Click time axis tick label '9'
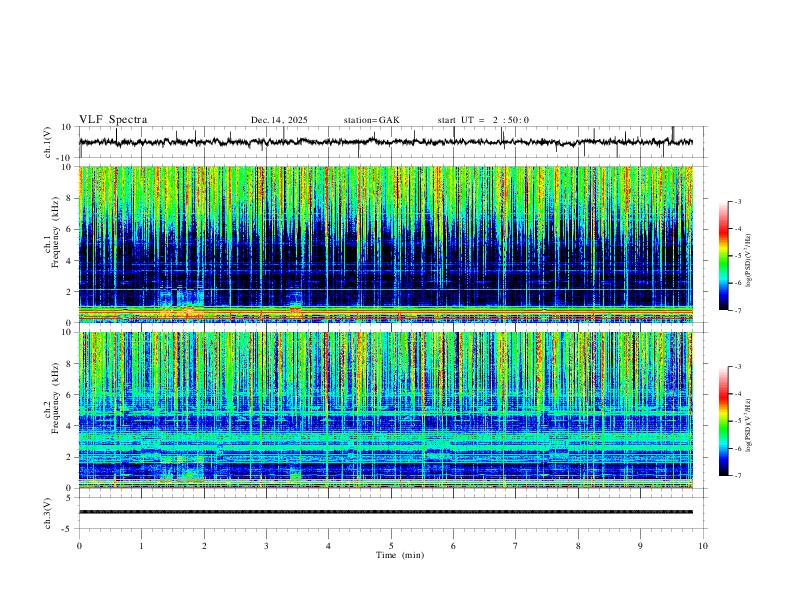792x612 pixels. (640, 546)
